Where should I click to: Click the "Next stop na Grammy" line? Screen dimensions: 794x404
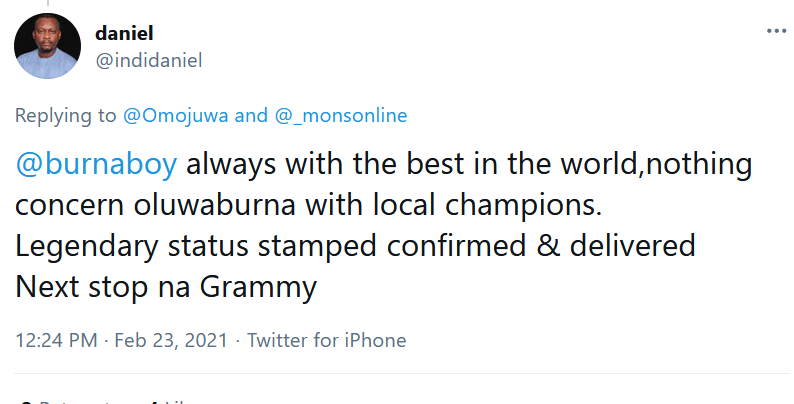tap(166, 287)
